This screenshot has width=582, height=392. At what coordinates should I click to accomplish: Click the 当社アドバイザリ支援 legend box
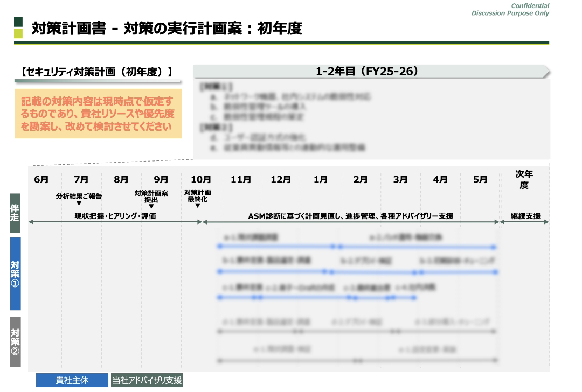click(x=147, y=380)
